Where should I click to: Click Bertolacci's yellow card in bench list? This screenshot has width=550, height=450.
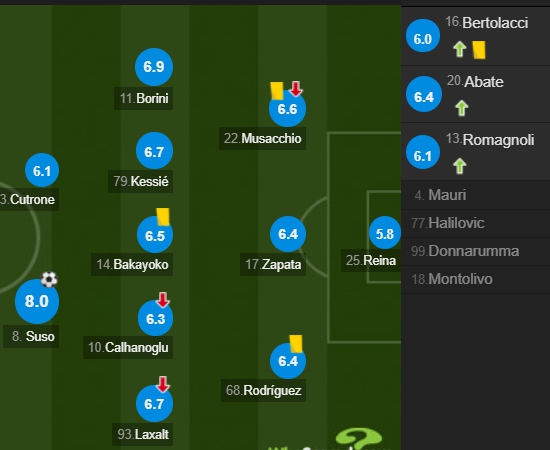click(479, 50)
